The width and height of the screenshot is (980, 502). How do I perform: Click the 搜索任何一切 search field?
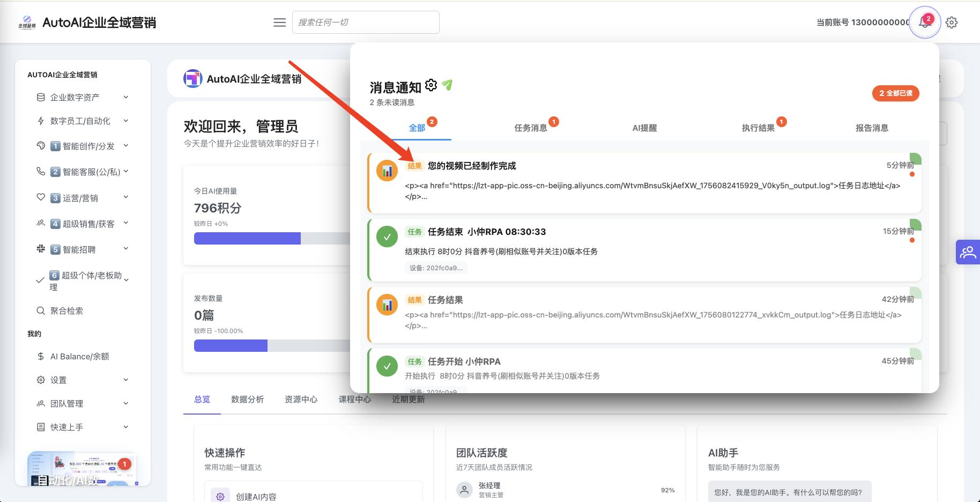366,23
